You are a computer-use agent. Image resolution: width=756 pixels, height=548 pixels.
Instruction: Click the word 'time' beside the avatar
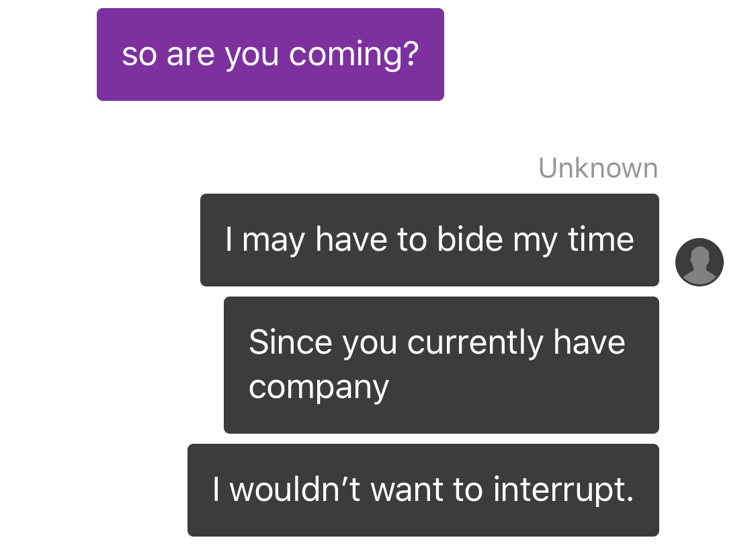pyautogui.click(x=601, y=239)
